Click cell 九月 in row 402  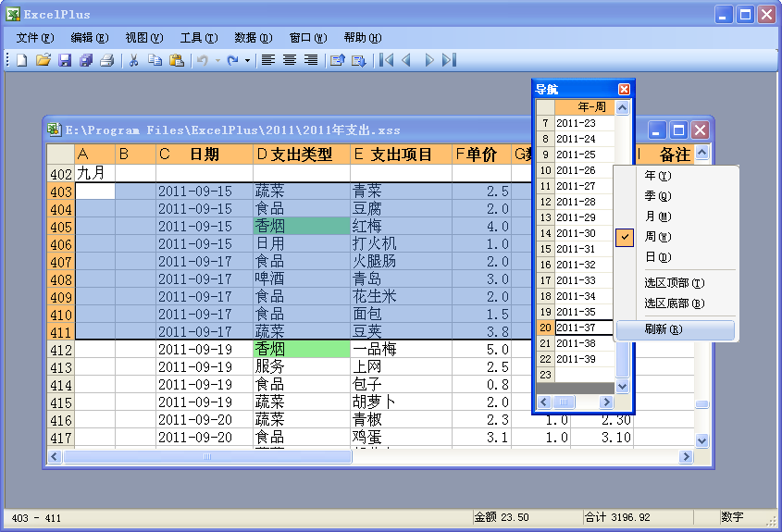point(94,174)
